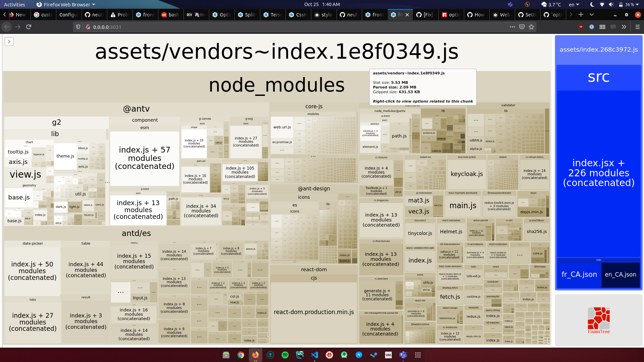Viewport: 644px width, 362px height.
Task: Switch to the '[Fix]' GitHub tab
Action: pyautogui.click(x=425, y=15)
